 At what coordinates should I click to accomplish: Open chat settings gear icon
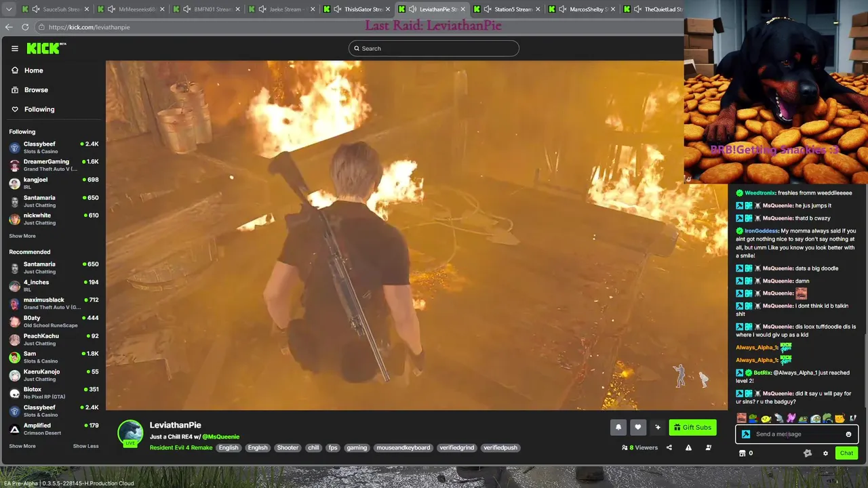point(825,453)
